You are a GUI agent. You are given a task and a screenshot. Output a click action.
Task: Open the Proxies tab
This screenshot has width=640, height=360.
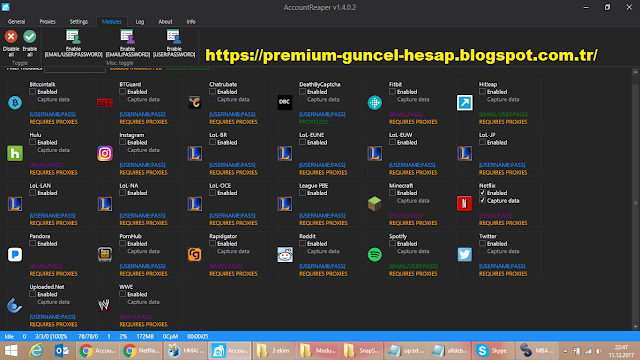[x=47, y=22]
